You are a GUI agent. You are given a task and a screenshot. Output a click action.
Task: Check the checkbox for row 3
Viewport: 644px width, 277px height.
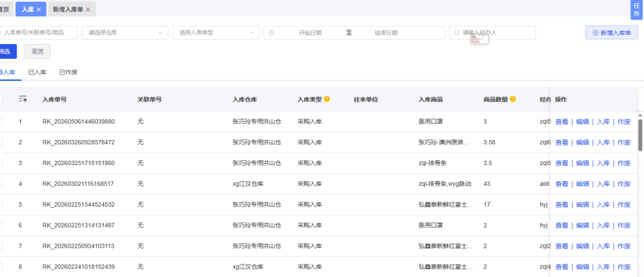coord(1,163)
